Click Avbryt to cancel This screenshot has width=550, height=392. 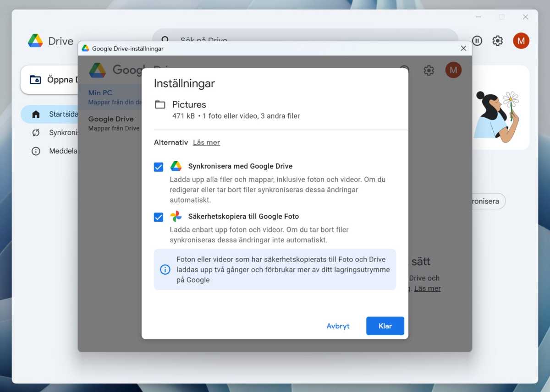pos(338,326)
